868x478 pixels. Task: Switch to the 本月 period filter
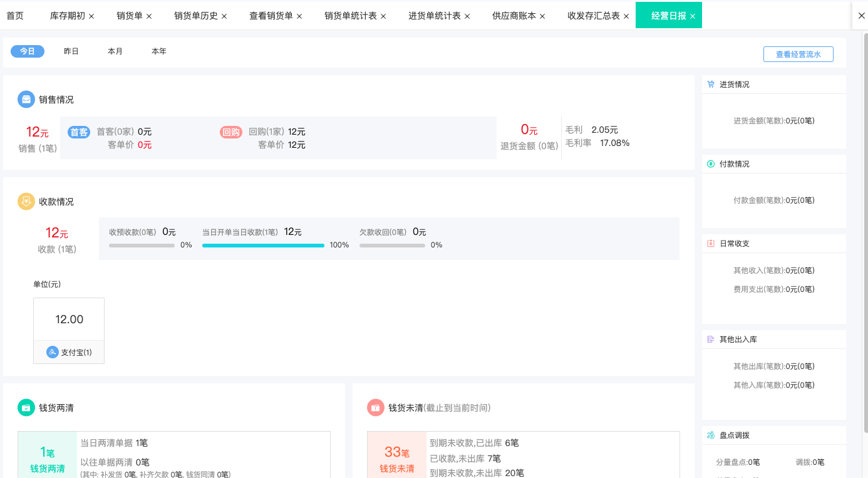pyautogui.click(x=115, y=51)
